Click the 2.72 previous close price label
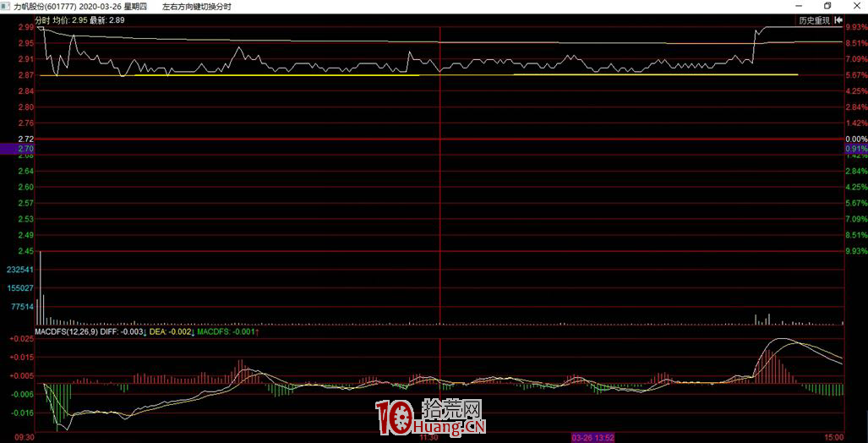Screen dimensions: 868x443 (26, 139)
